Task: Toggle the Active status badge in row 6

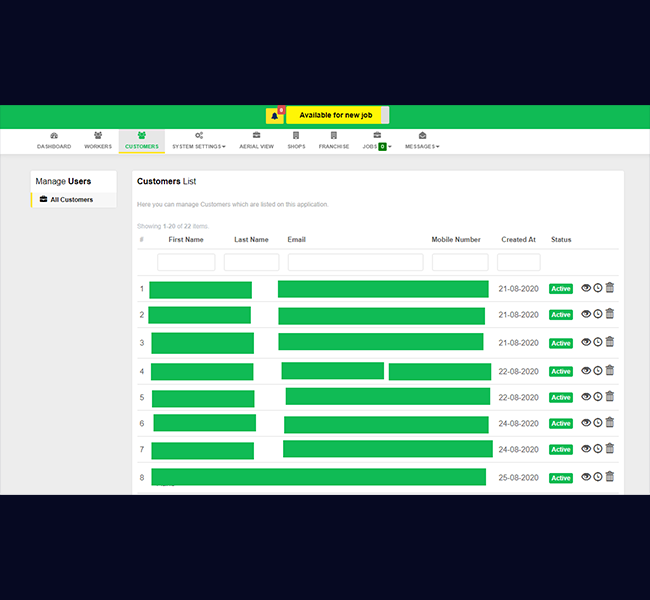Action: tap(561, 424)
